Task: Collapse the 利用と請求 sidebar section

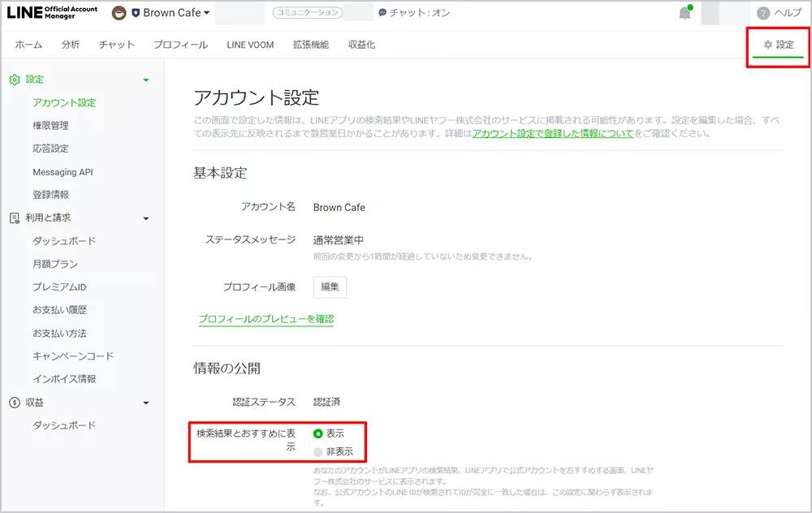Action: pyautogui.click(x=146, y=218)
